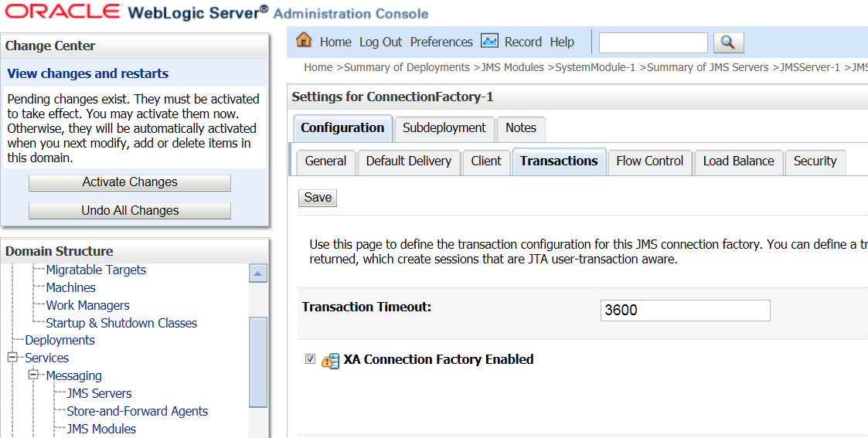This screenshot has width=868, height=438.
Task: Click Activate Changes button
Action: [130, 182]
